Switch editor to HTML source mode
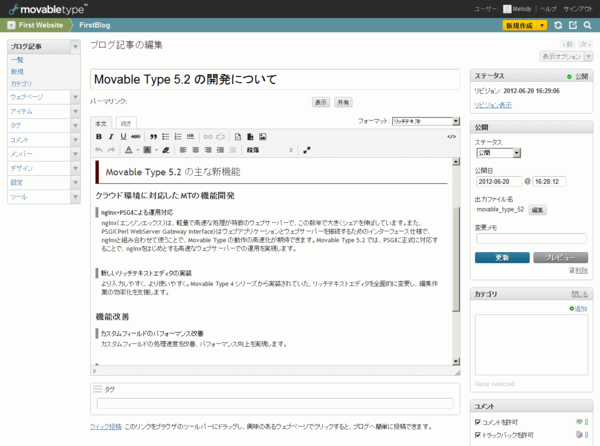 pos(452,137)
